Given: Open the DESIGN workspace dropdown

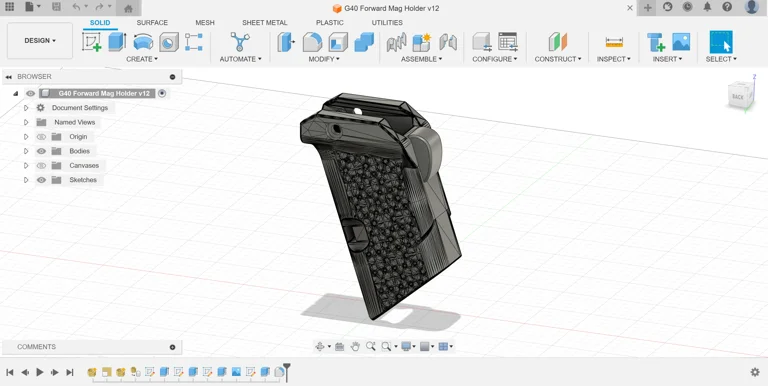Looking at the screenshot, I should [x=40, y=41].
